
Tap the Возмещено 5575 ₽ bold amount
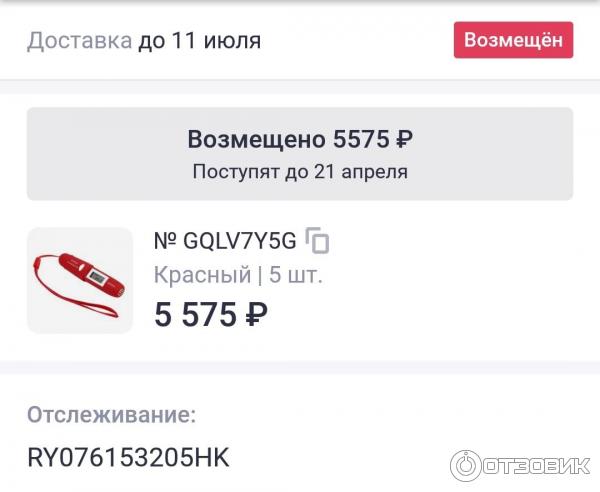pos(300,139)
